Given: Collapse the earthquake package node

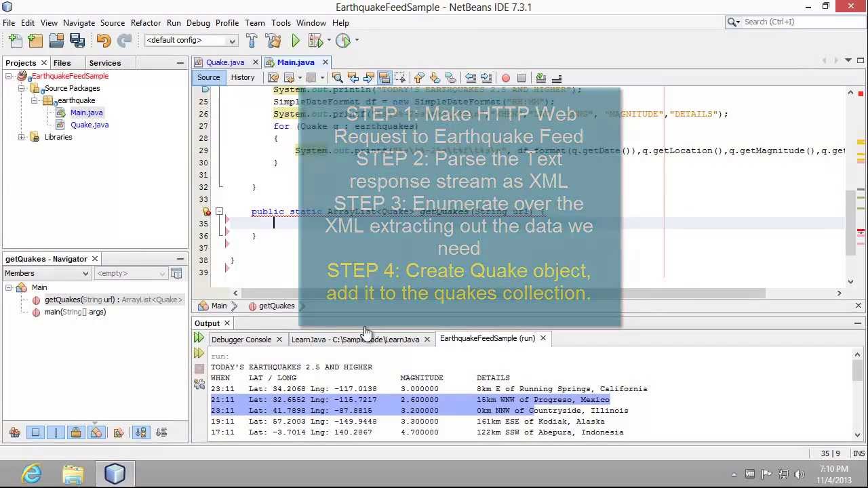Looking at the screenshot, I should [x=34, y=100].
